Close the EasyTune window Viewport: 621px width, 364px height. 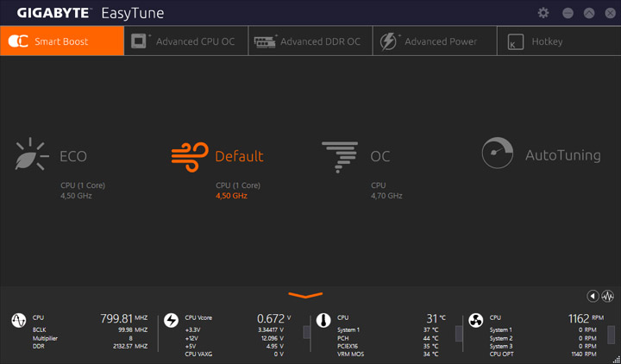[611, 13]
